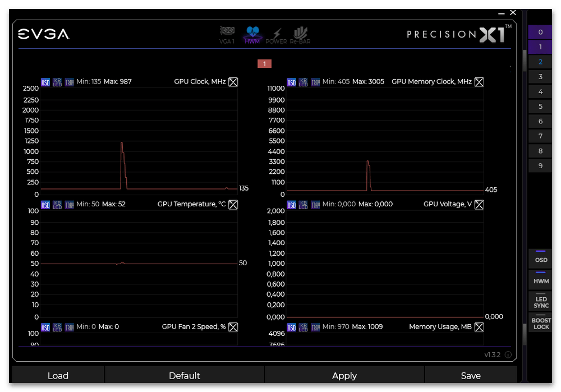Image resolution: width=561 pixels, height=392 pixels.
Task: Select profile slot 5
Action: 540,107
